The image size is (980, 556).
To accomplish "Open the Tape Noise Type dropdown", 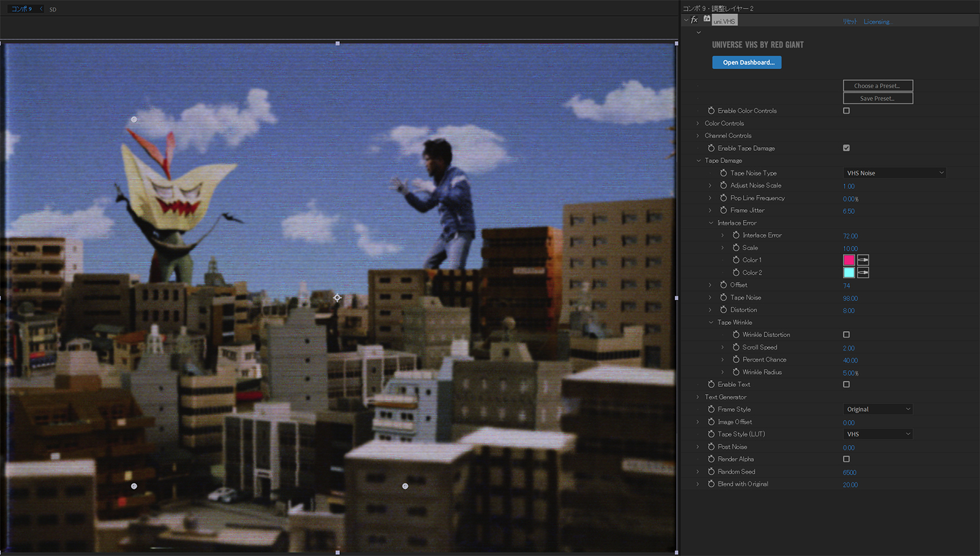I will point(894,173).
